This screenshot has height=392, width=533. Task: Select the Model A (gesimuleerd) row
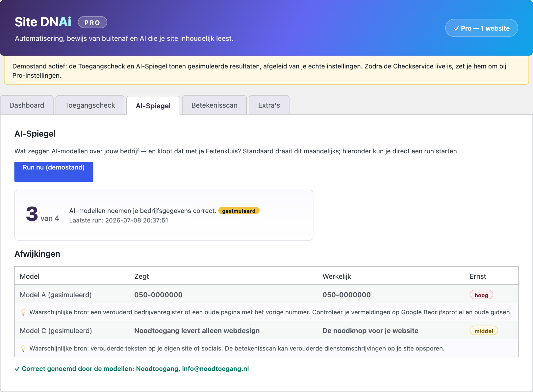tap(266, 295)
